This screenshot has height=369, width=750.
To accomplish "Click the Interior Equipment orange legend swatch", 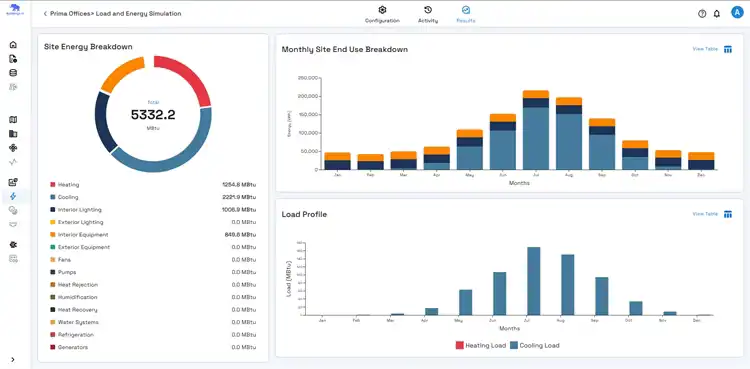I will tap(53, 235).
